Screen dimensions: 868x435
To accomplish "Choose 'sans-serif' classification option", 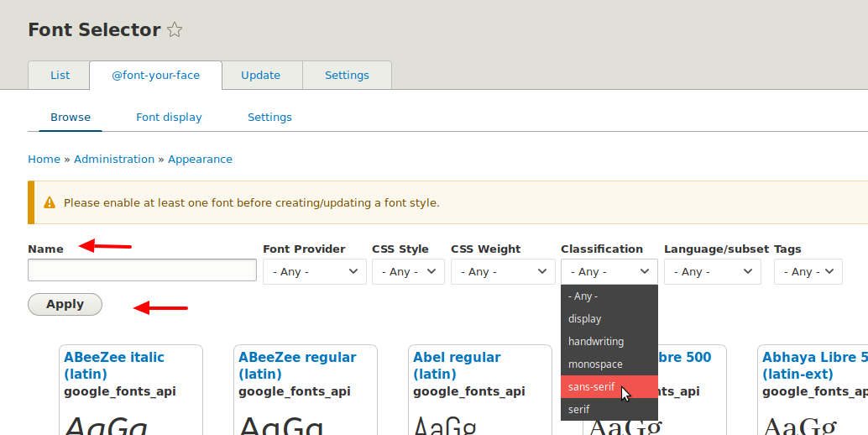I will [x=609, y=387].
